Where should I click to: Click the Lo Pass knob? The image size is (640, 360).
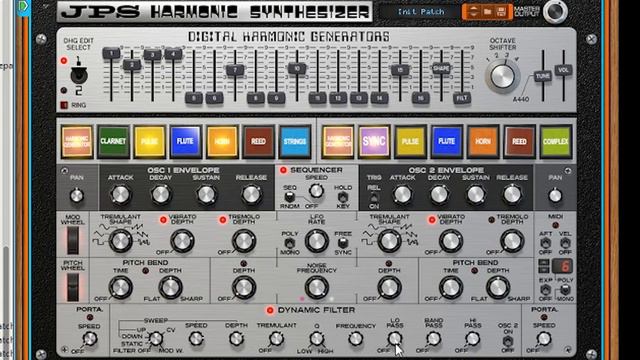pos(394,338)
